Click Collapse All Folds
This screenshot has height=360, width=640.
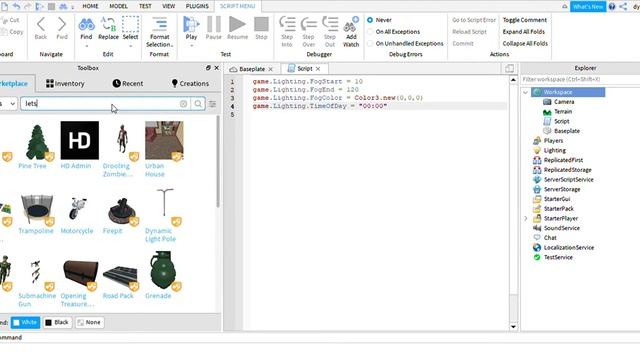click(x=525, y=43)
